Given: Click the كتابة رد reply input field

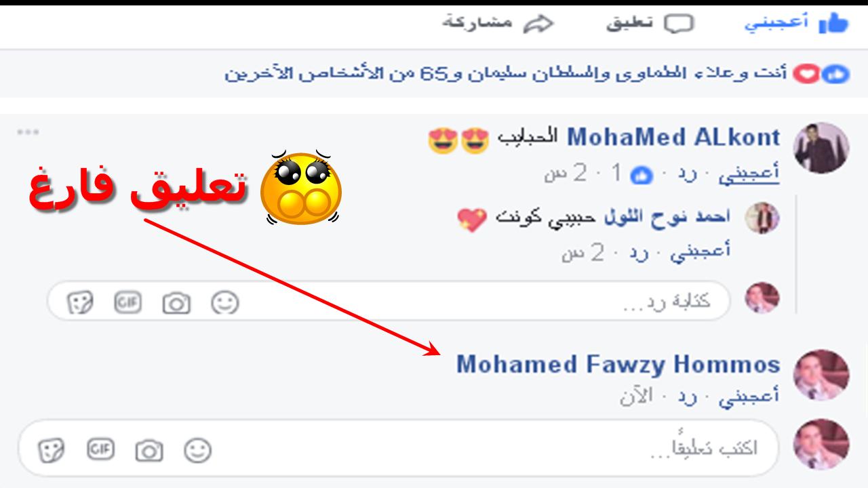Looking at the screenshot, I should [x=389, y=301].
